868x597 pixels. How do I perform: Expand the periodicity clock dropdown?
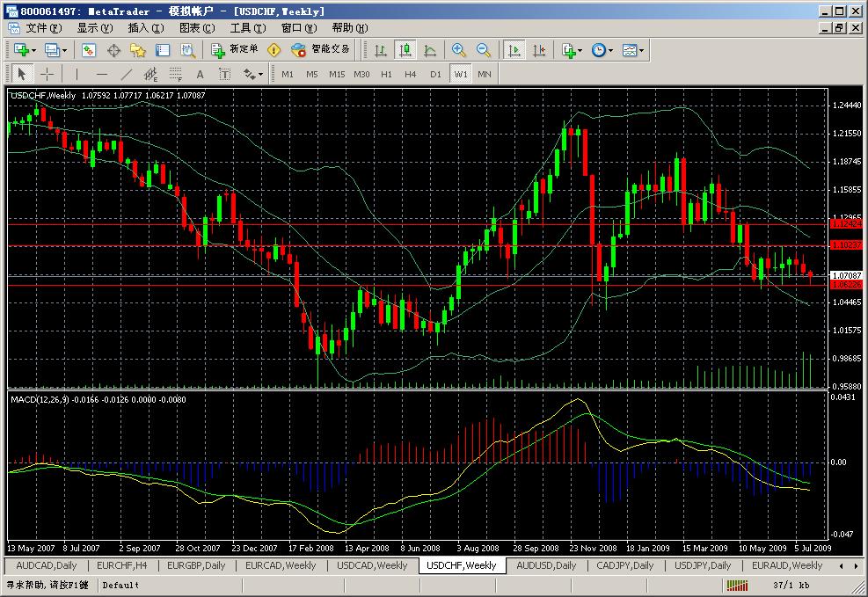[602, 50]
